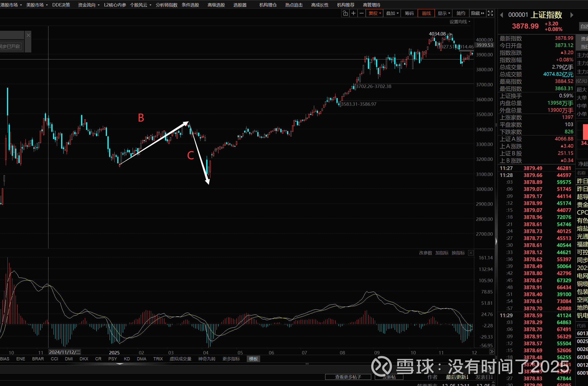Enter fullscreen with expand arrows icon
This screenshot has width=588, height=386.
(x=490, y=13)
